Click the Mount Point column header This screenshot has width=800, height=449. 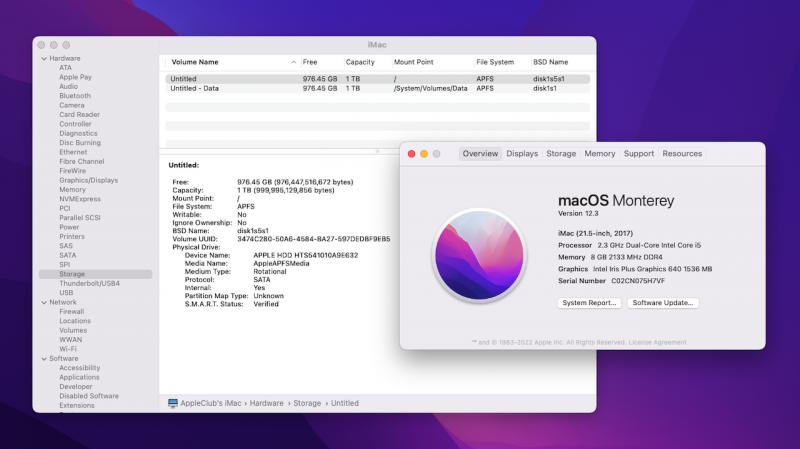413,62
